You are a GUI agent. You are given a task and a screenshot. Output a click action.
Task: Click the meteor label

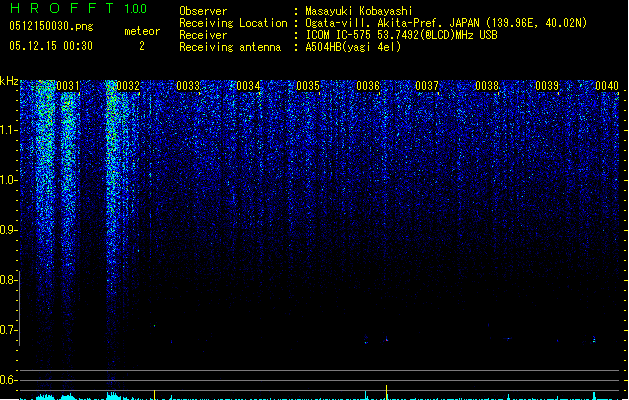point(142,31)
